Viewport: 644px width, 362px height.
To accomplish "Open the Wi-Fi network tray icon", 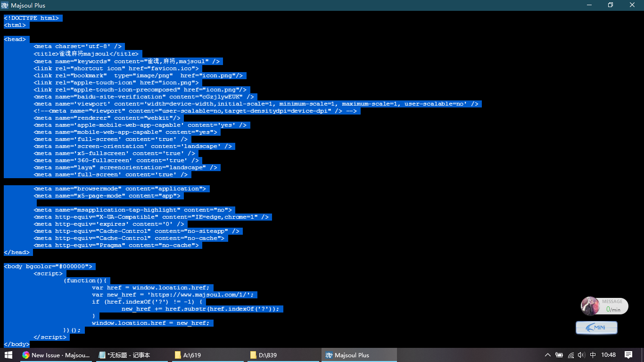I will click(x=571, y=355).
